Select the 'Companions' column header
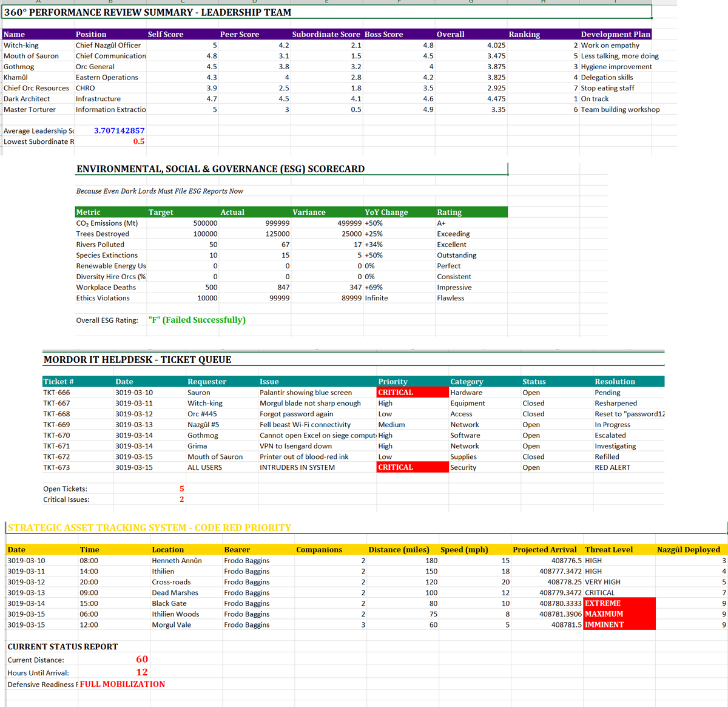Viewport: 728px width, 707px height. (x=331, y=550)
